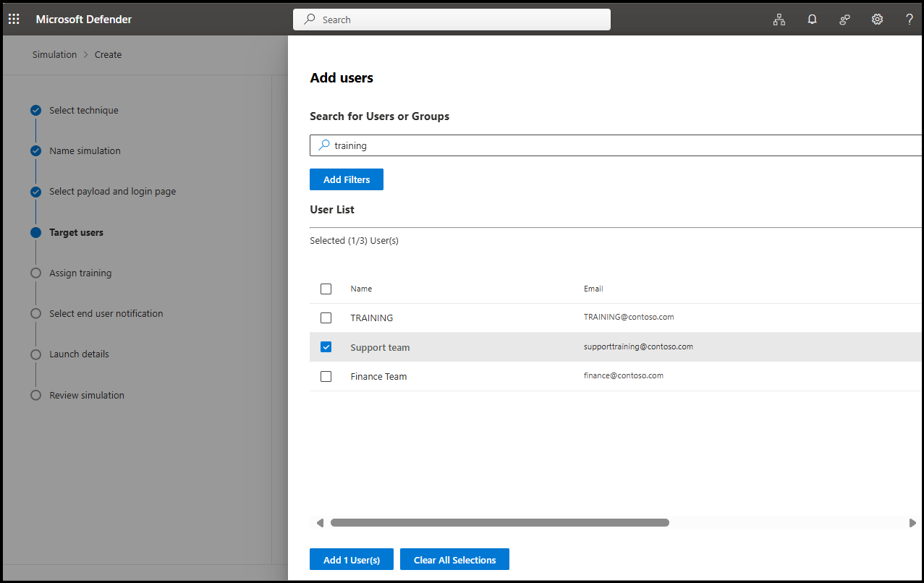The height and width of the screenshot is (583, 924).
Task: Open the settings gear icon
Action: (x=877, y=20)
